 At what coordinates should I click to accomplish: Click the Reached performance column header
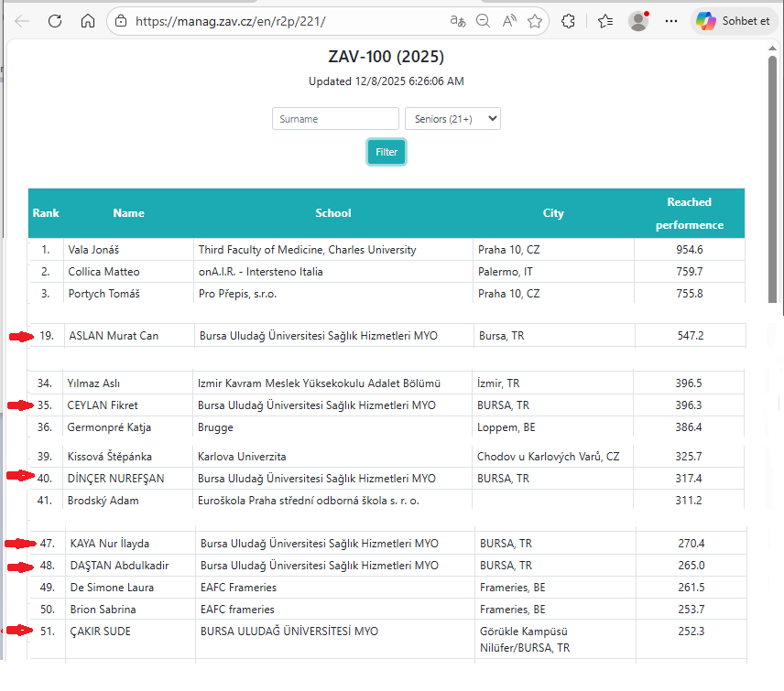point(689,213)
